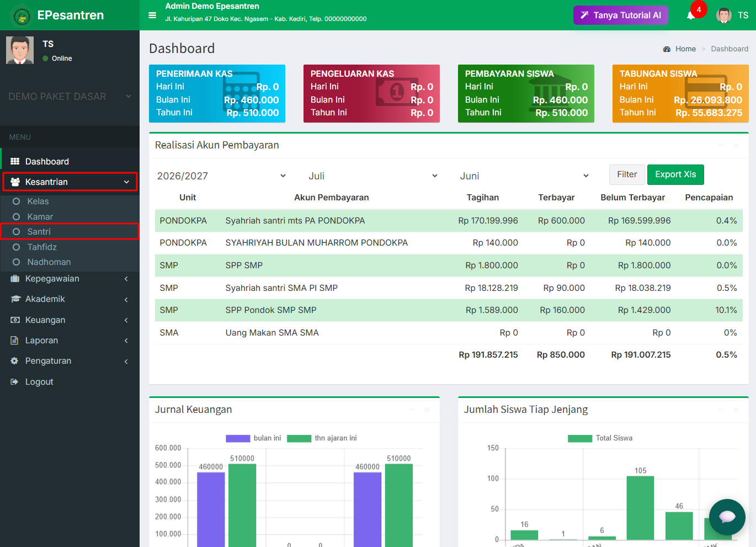This screenshot has width=756, height=547.
Task: Click TS user avatar in header
Action: pos(724,15)
